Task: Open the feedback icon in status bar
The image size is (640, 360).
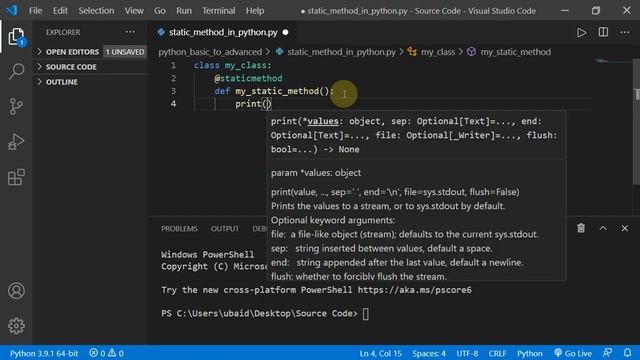Action: point(607,353)
